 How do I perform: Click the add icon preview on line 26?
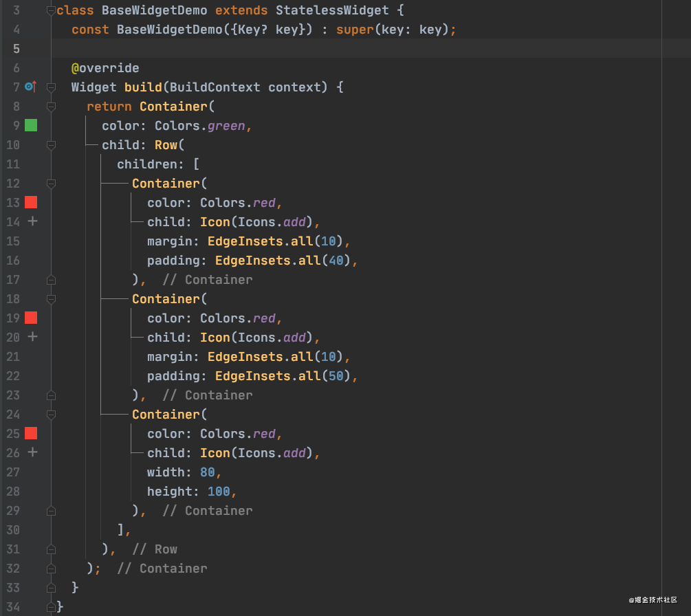pyautogui.click(x=32, y=452)
